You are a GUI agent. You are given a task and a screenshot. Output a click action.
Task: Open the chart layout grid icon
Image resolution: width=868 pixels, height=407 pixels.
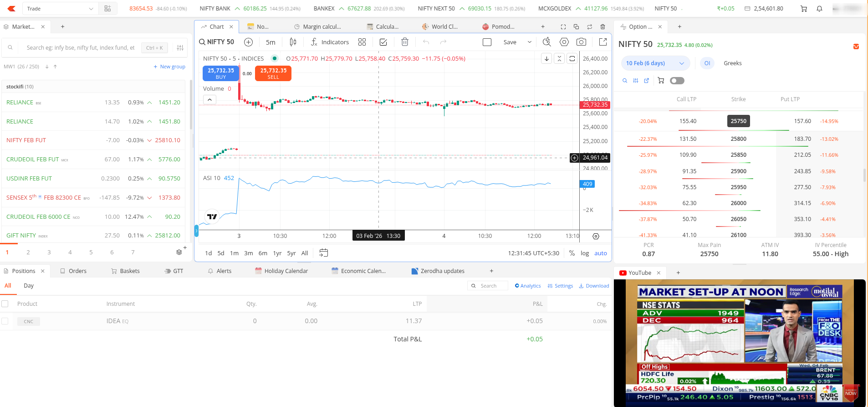(x=362, y=42)
